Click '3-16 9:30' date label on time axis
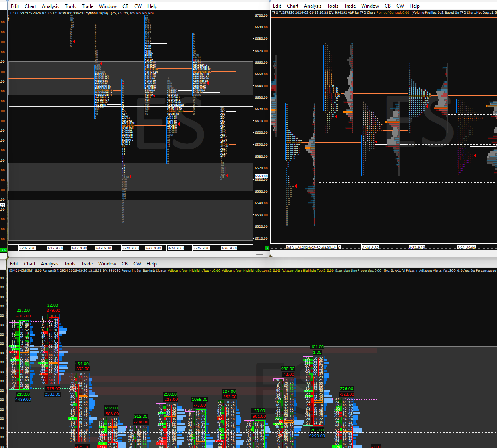The image size is (497, 448). click(x=27, y=248)
